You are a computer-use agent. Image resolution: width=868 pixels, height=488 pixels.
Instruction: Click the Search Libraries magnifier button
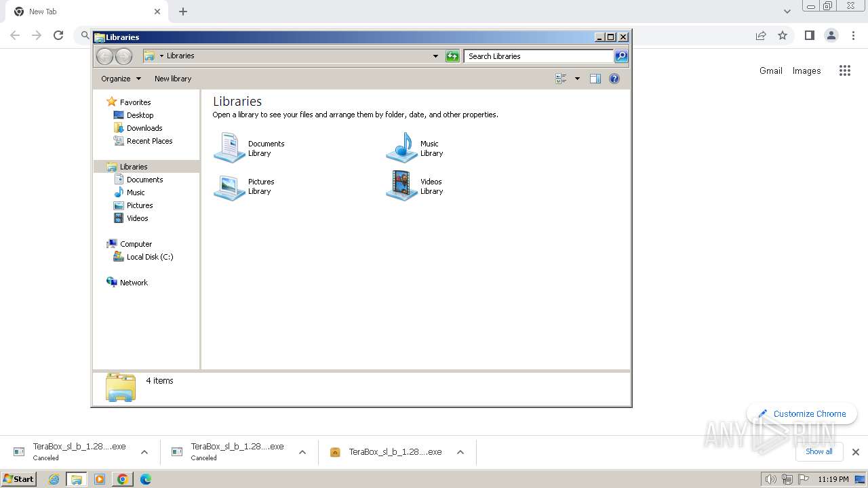[621, 56]
